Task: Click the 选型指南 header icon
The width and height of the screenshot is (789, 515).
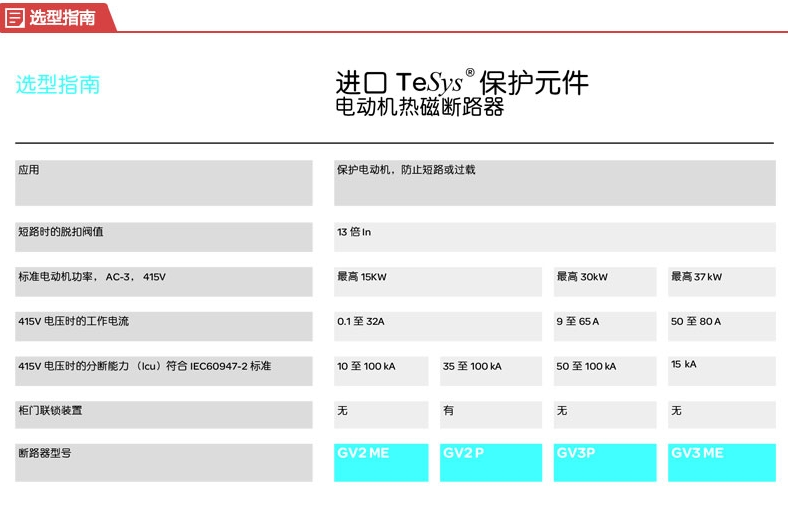Action: (x=15, y=17)
